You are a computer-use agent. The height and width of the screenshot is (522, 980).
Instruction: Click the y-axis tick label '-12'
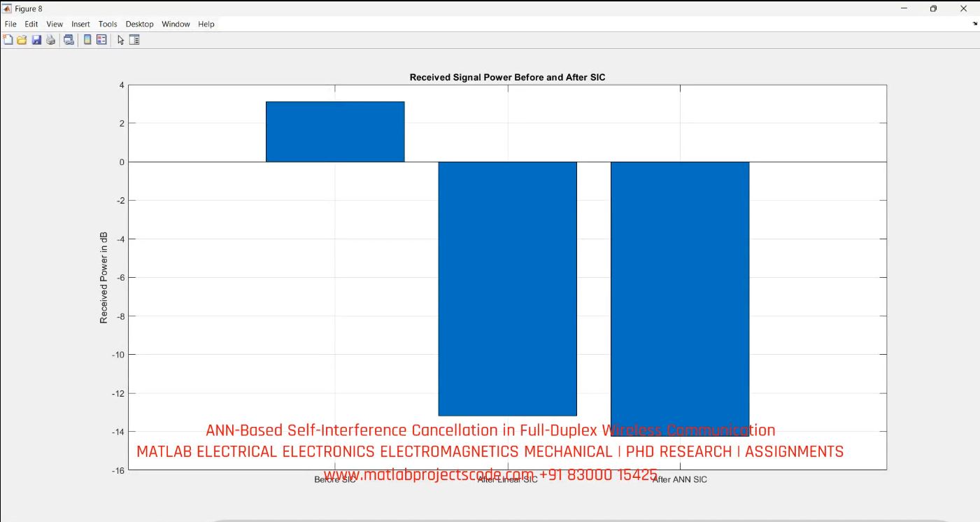point(118,393)
